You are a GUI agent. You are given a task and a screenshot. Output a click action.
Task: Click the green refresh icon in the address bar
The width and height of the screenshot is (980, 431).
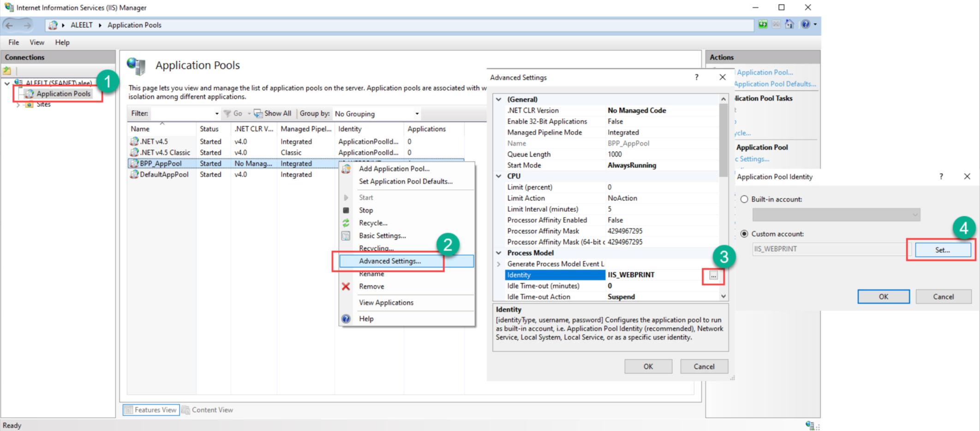coord(763,24)
